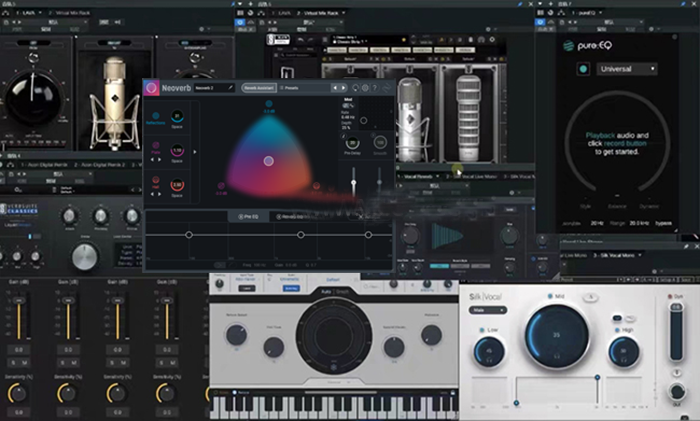Select the first Pre EQ band node
Viewport: 700px width, 421px height.
click(189, 235)
